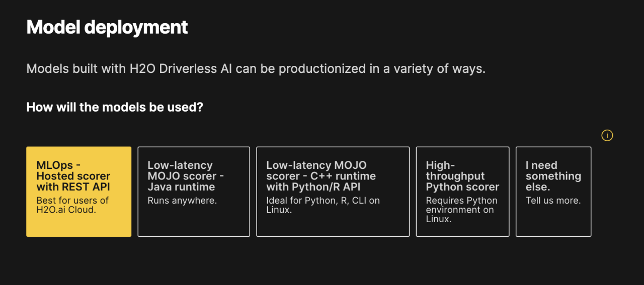Pick the MOJO scorer C++ runtime card
The width and height of the screenshot is (644, 285).
333,192
